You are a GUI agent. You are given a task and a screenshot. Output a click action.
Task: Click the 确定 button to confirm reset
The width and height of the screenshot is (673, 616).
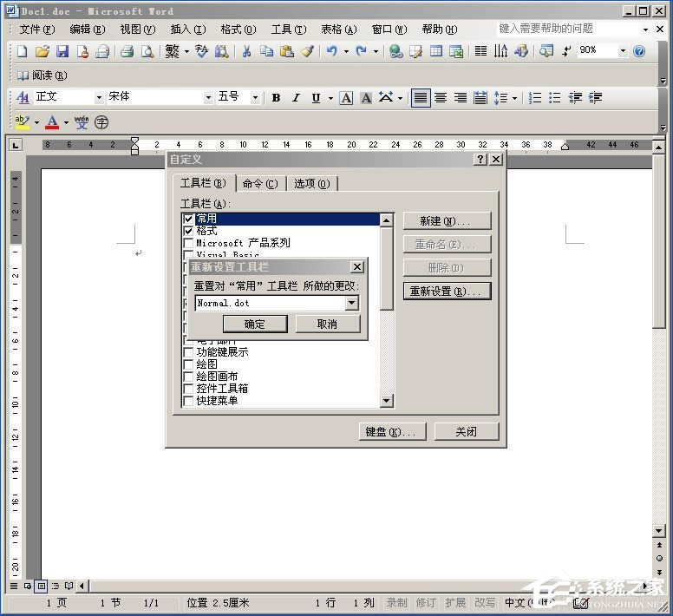point(255,324)
